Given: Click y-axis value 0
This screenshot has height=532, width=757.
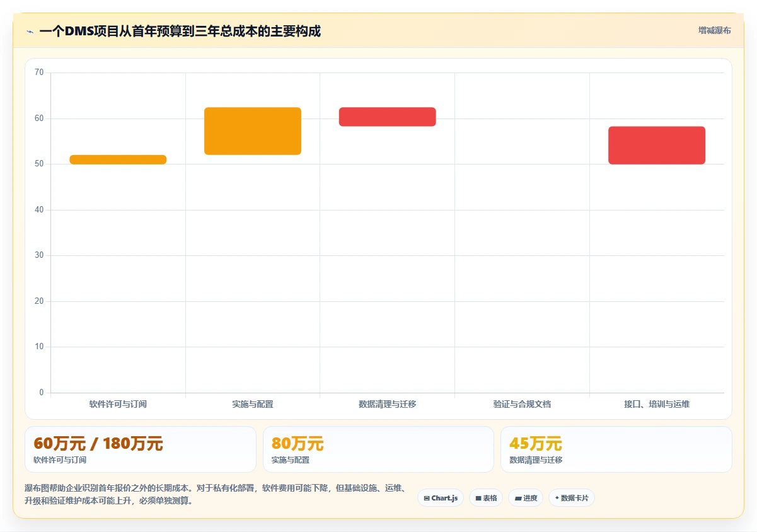Looking at the screenshot, I should pyautogui.click(x=42, y=393).
